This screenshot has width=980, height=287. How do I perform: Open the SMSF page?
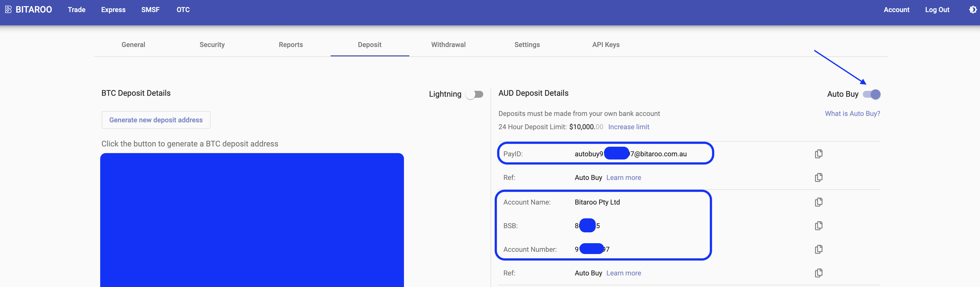click(150, 10)
